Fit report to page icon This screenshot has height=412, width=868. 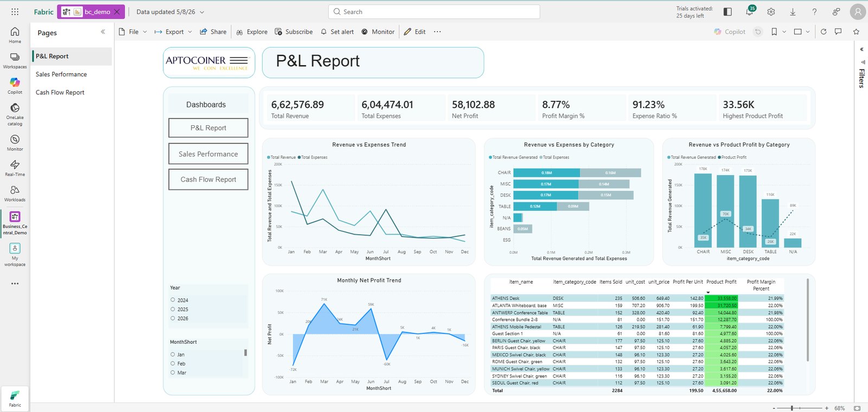click(x=857, y=408)
